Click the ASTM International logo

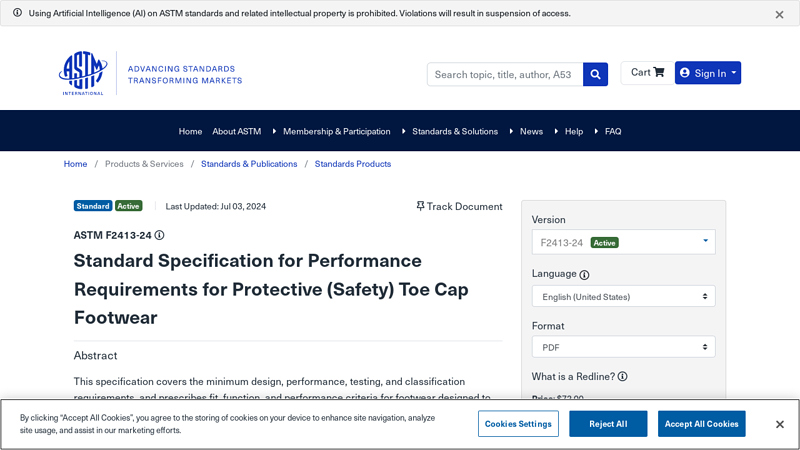coord(83,73)
